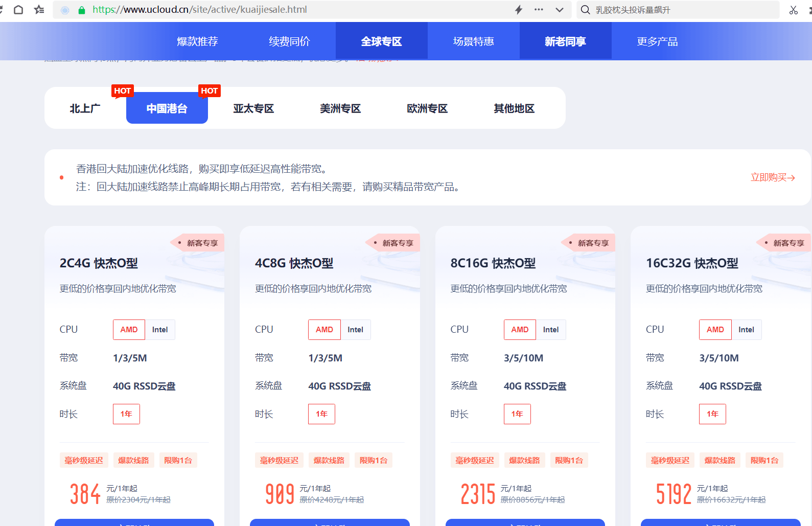Click the 续费同价 navigation item

[289, 41]
